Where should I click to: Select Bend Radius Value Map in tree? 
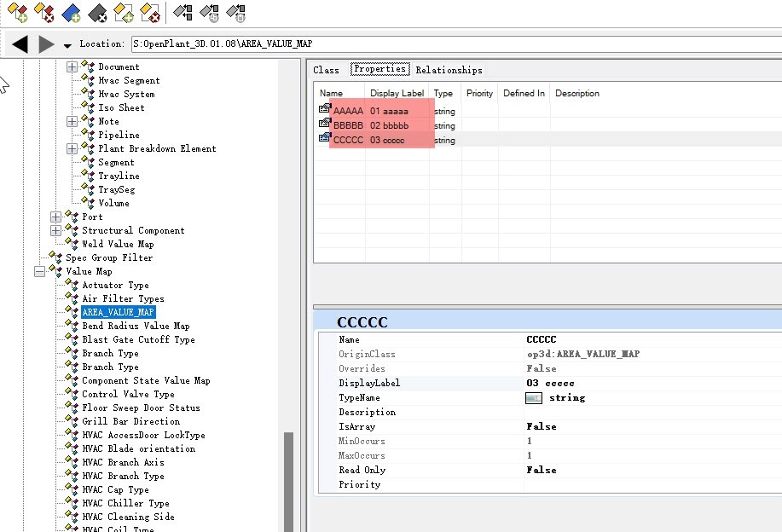tap(136, 326)
